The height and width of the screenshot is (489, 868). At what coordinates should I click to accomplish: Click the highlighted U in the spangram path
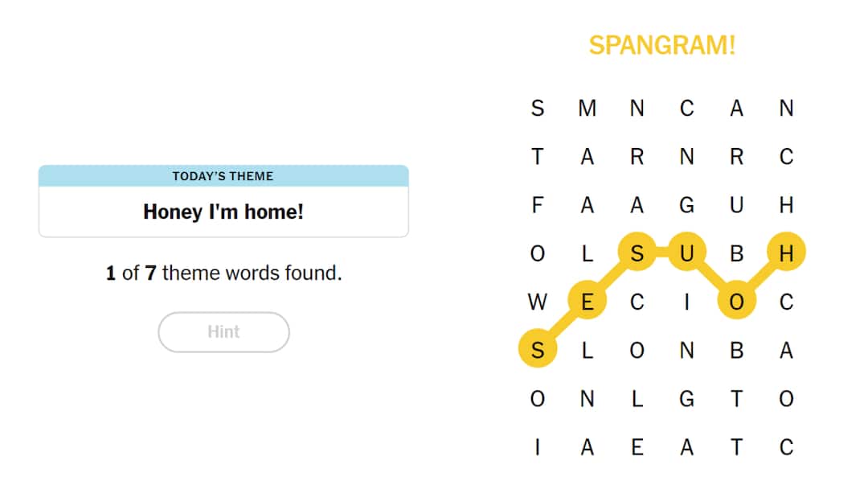[687, 253]
